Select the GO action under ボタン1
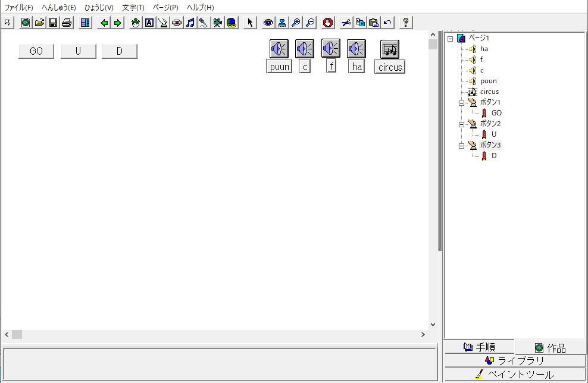588x383 pixels. [x=496, y=113]
